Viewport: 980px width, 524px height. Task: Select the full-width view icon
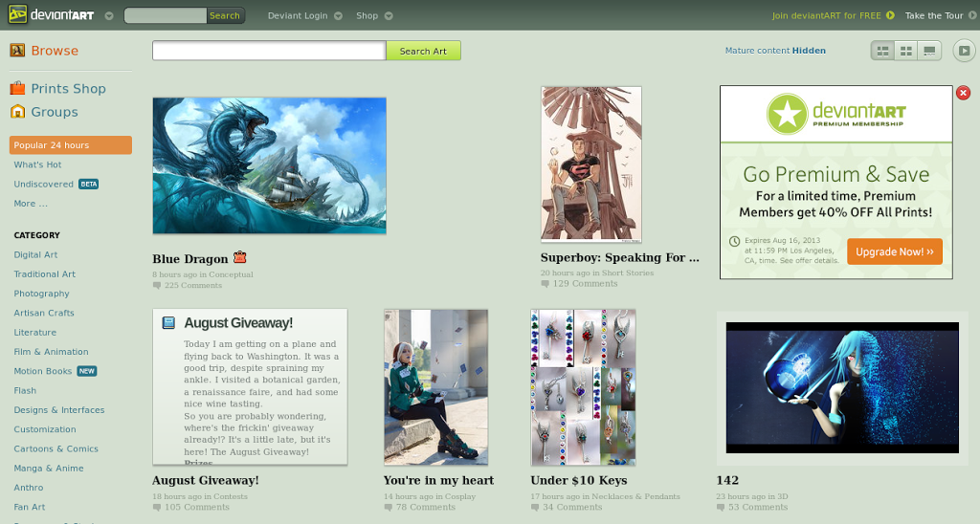click(x=929, y=51)
